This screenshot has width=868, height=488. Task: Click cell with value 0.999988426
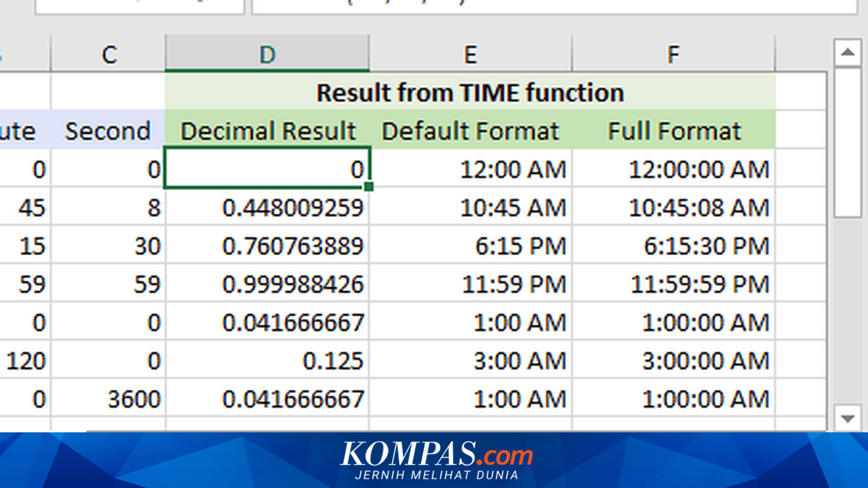click(x=267, y=284)
